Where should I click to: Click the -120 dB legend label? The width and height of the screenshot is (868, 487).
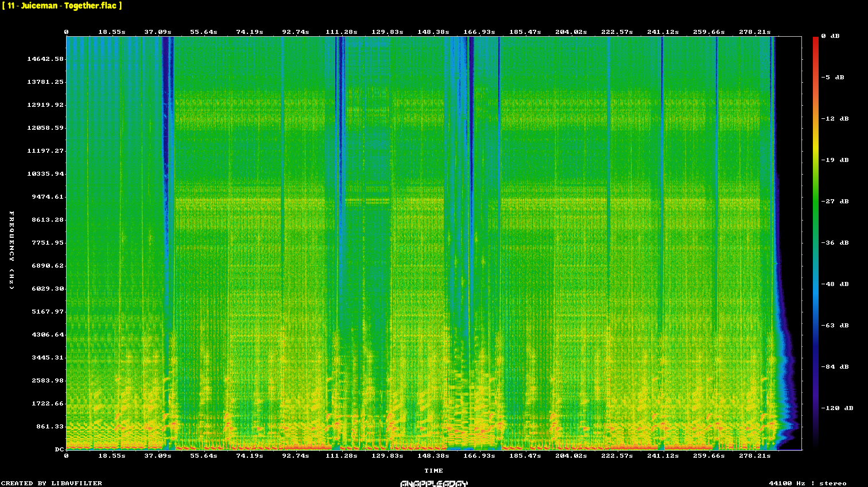tap(837, 408)
